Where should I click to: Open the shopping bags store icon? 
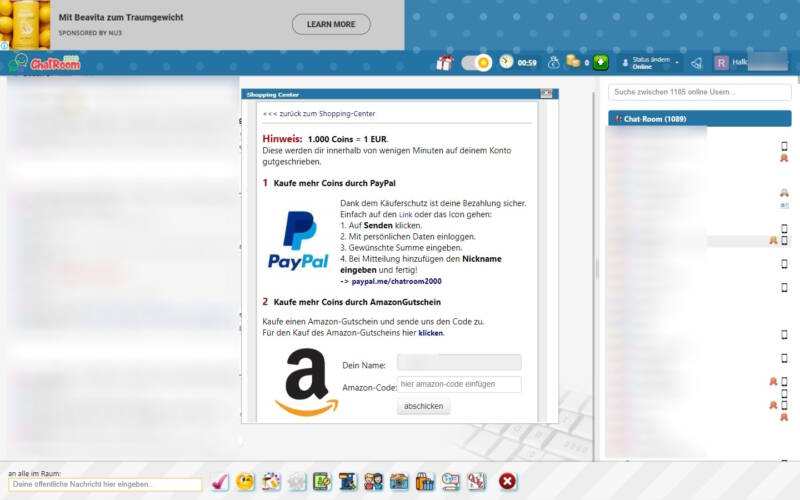pos(424,481)
